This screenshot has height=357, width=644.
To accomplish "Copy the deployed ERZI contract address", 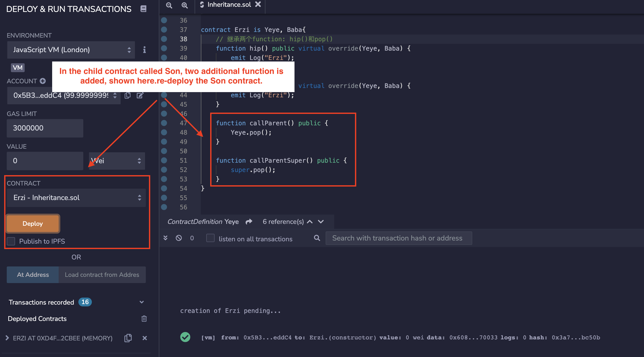I will click(128, 338).
